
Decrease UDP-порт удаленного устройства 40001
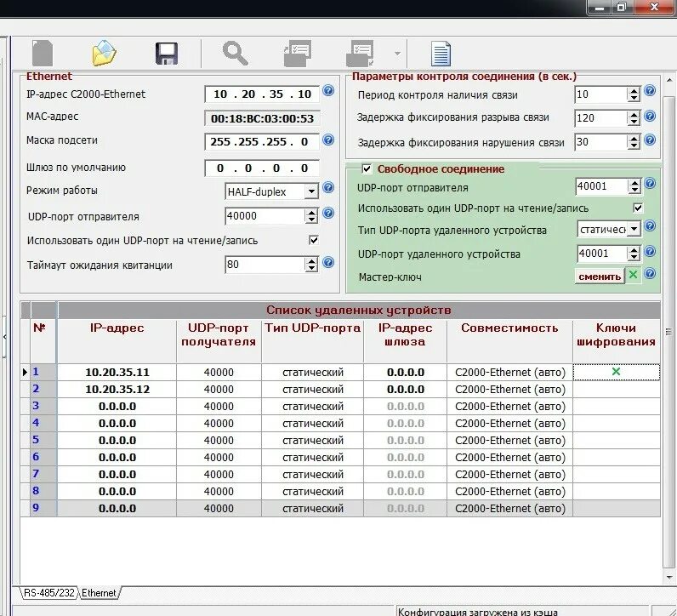pyautogui.click(x=634, y=258)
